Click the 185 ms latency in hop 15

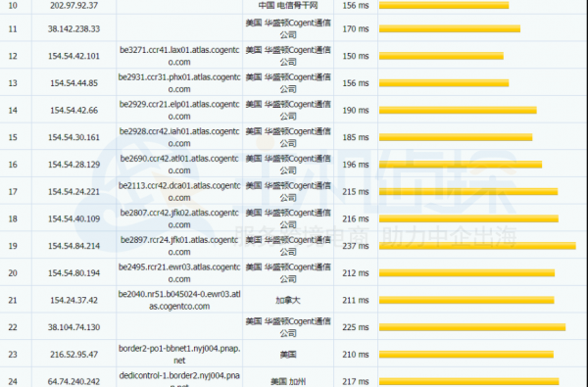pyautogui.click(x=356, y=137)
